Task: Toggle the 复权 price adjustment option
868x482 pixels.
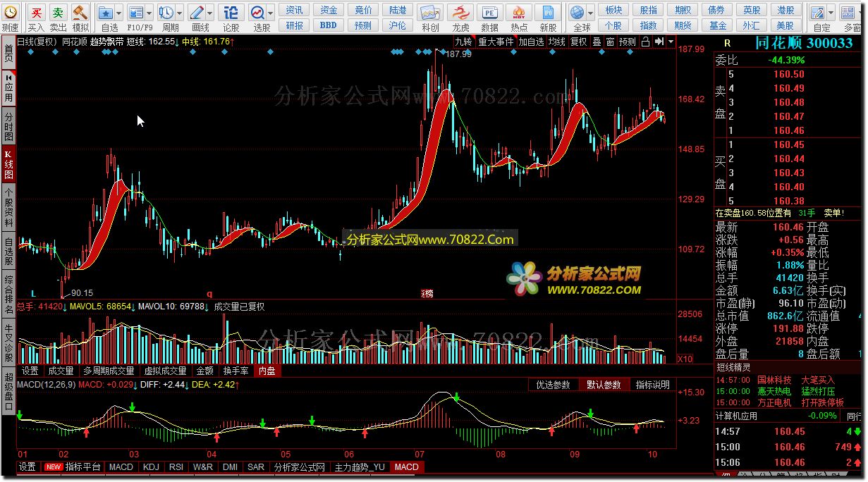Action: click(x=579, y=42)
